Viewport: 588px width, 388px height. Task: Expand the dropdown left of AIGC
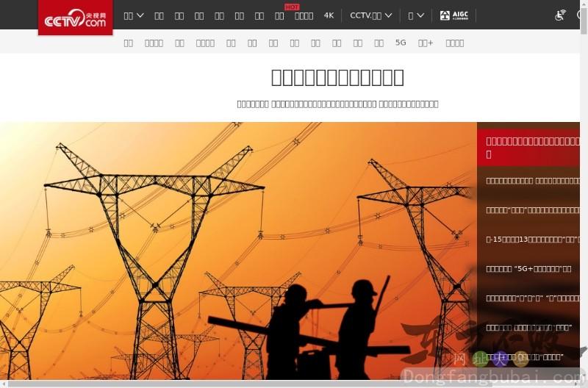click(x=416, y=15)
